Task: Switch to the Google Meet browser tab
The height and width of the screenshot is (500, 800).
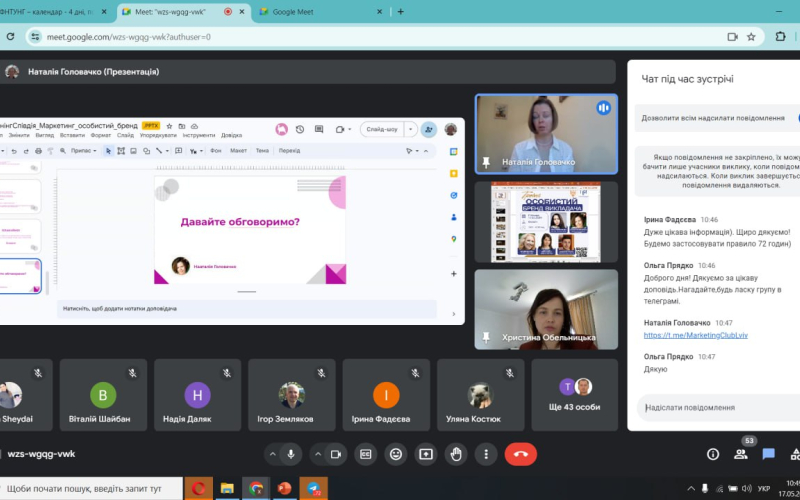Action: 320,12
